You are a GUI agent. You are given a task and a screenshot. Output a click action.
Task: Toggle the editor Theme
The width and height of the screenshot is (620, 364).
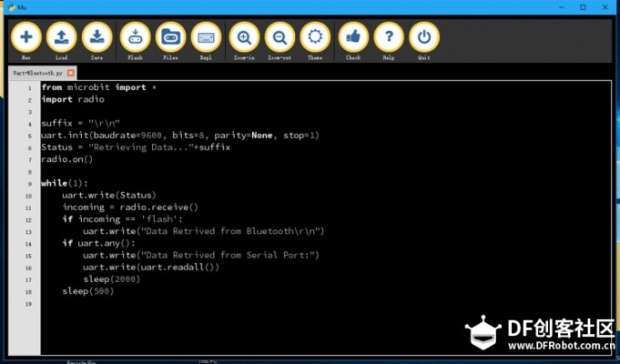pos(315,37)
